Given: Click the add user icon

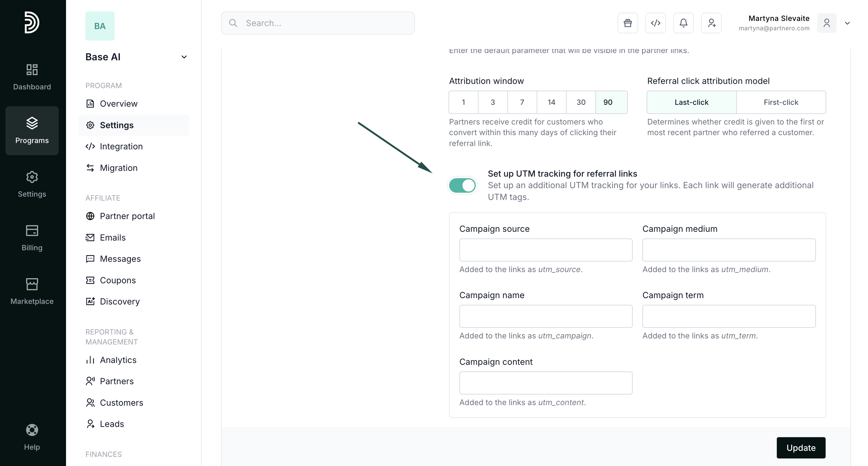Looking at the screenshot, I should pos(711,23).
